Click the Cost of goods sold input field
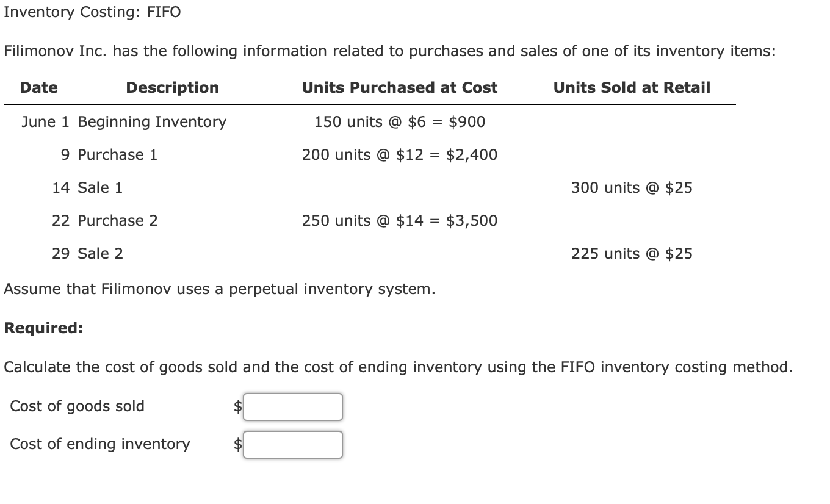This screenshot has width=830, height=504. click(x=293, y=407)
